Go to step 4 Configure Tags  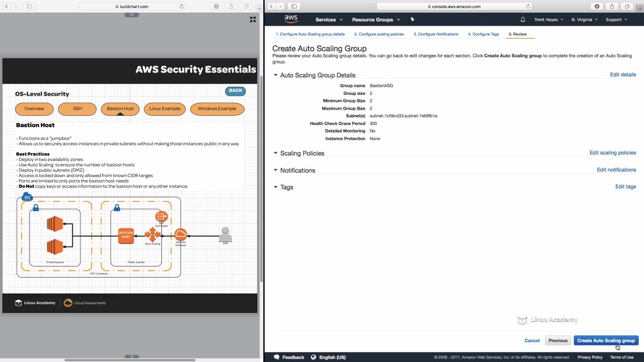[484, 34]
